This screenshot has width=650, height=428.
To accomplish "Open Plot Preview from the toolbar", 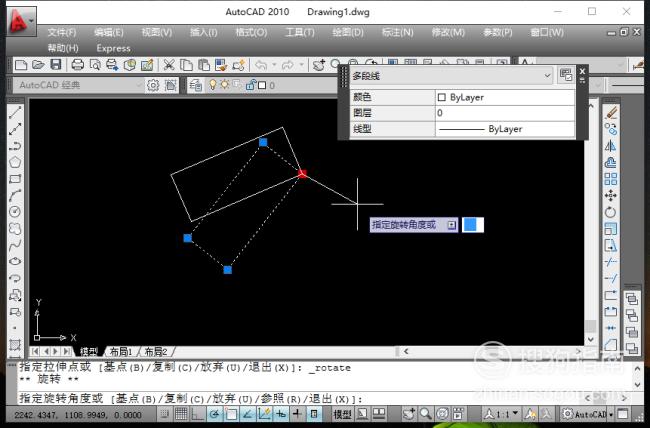I will click(95, 65).
